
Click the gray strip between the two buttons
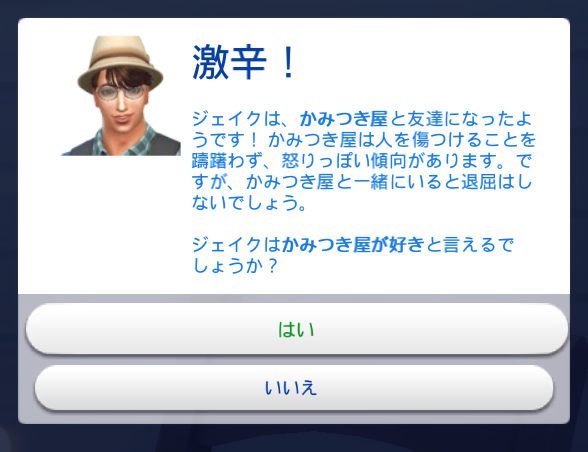click(x=294, y=360)
